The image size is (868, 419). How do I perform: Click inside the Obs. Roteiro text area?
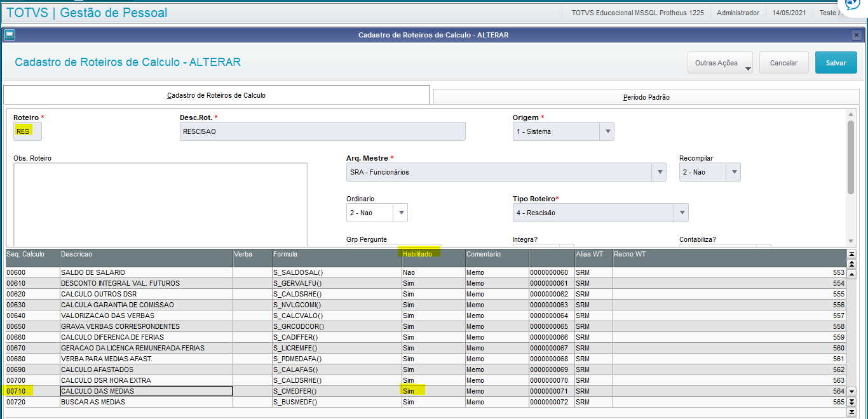(x=160, y=204)
